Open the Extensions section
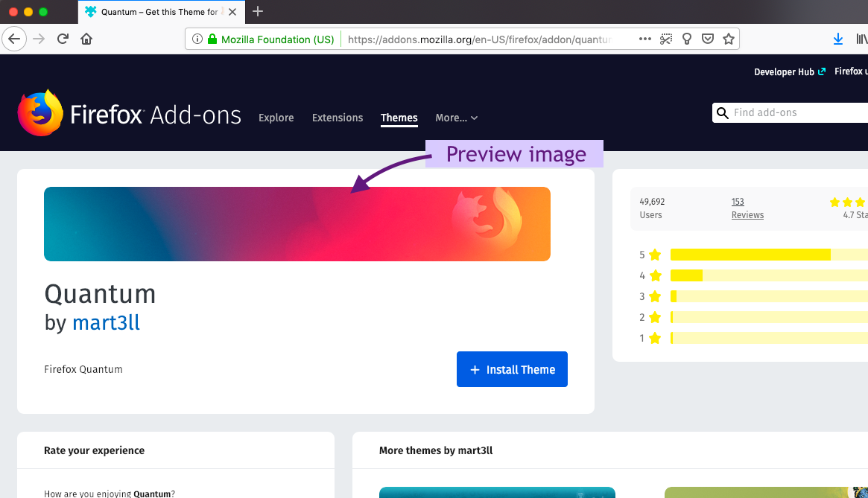 point(338,118)
